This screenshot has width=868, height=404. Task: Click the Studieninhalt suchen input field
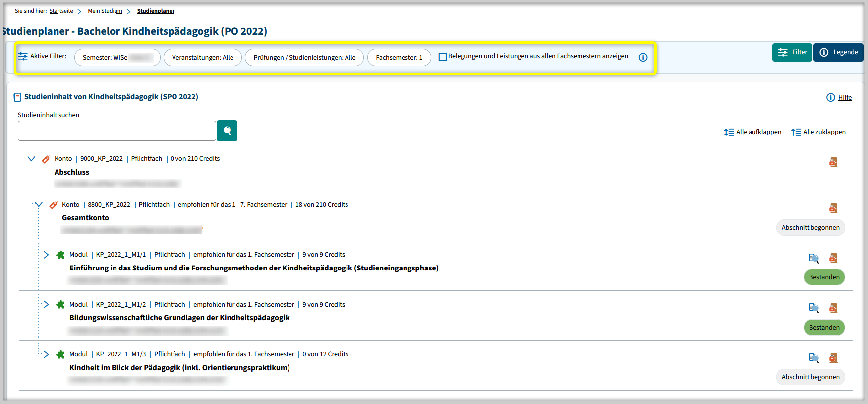117,131
